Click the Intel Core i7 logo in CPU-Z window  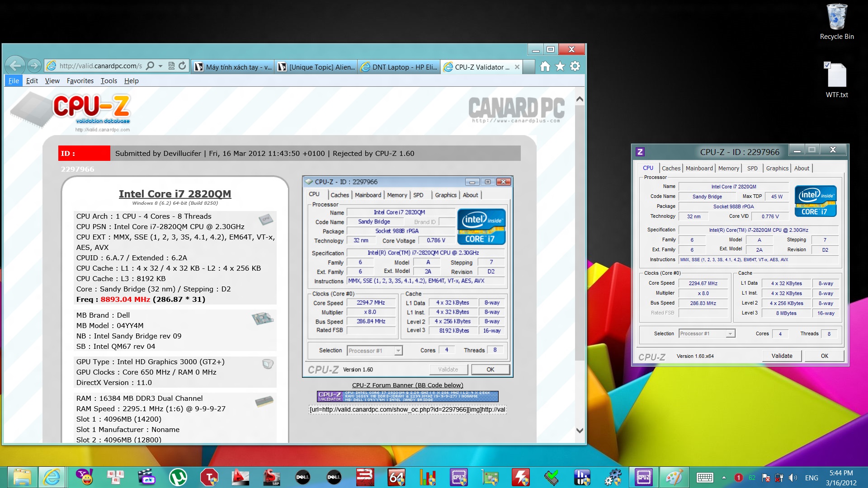(x=816, y=201)
